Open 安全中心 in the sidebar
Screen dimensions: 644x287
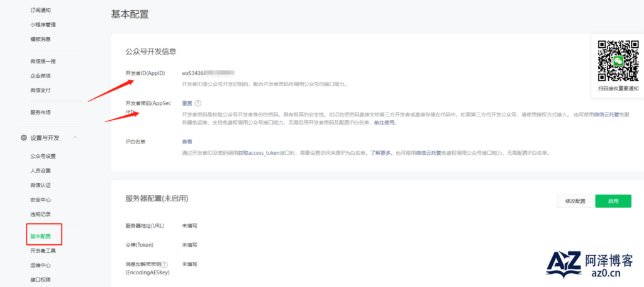tap(40, 200)
